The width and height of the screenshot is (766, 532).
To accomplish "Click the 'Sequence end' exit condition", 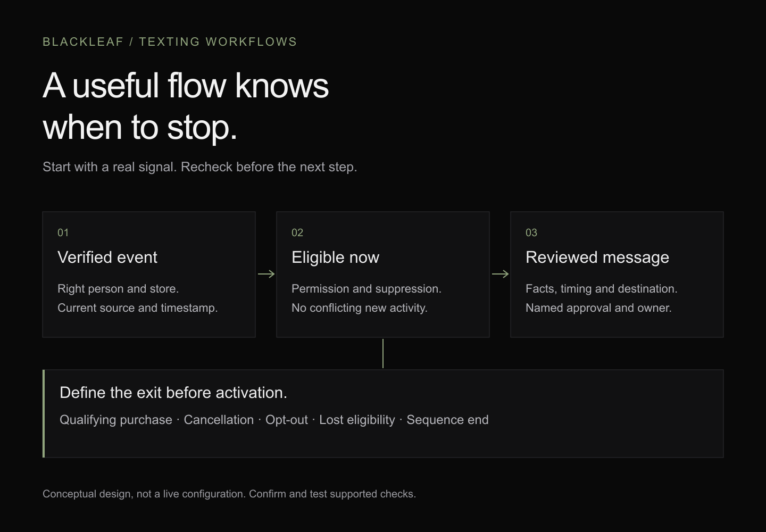I will [448, 420].
